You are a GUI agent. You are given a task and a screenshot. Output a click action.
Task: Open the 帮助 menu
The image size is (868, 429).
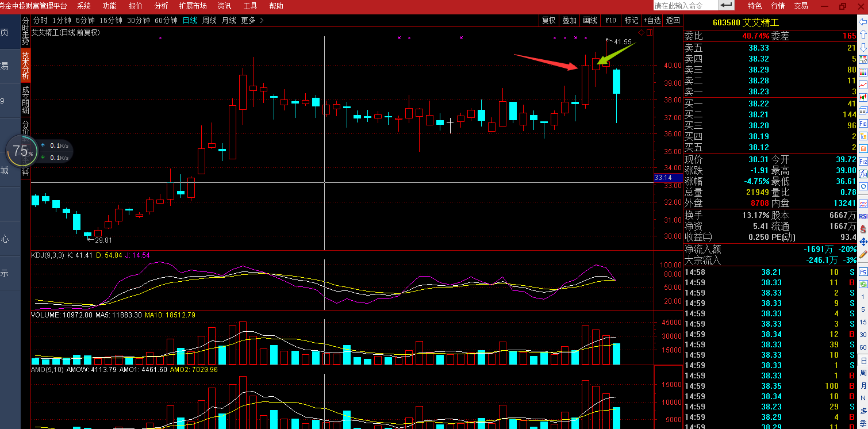point(276,6)
